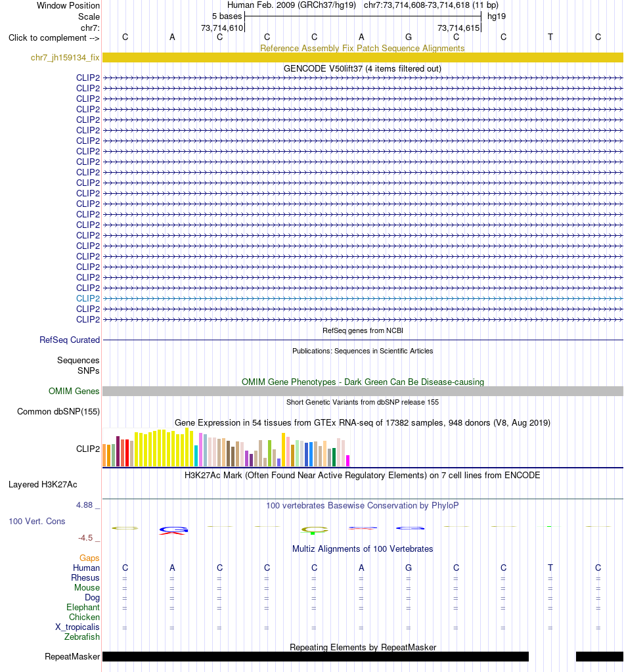Open the GENCODE V50lift37 track title
The image size is (624, 672).
tap(363, 68)
